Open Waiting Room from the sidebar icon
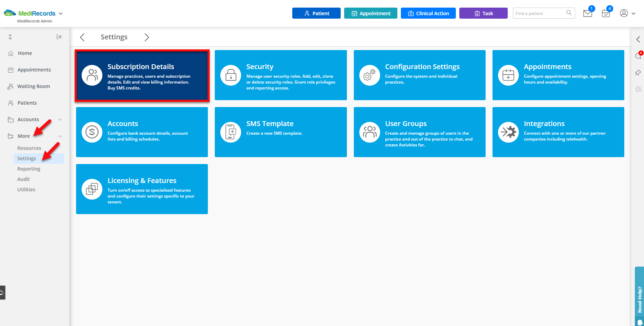This screenshot has width=644, height=326. click(x=11, y=86)
